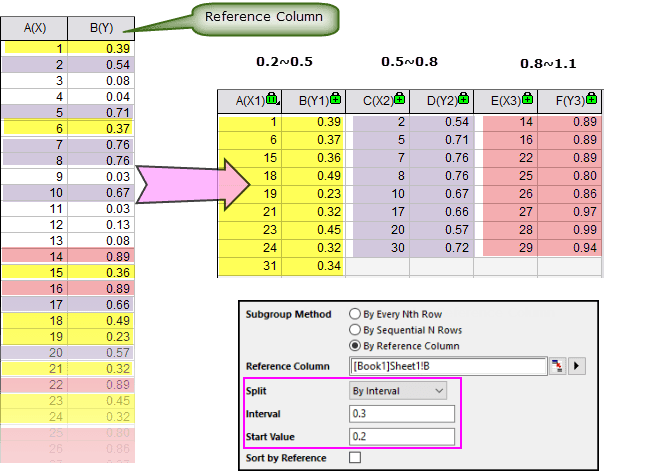Viewport: 652px width, 473px height.
Task: Select the F(Y3) column header
Action: point(570,101)
